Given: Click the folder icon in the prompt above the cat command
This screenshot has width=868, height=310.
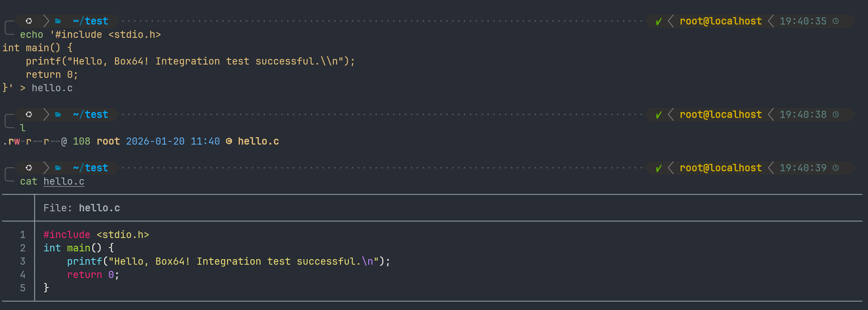Looking at the screenshot, I should click(58, 168).
